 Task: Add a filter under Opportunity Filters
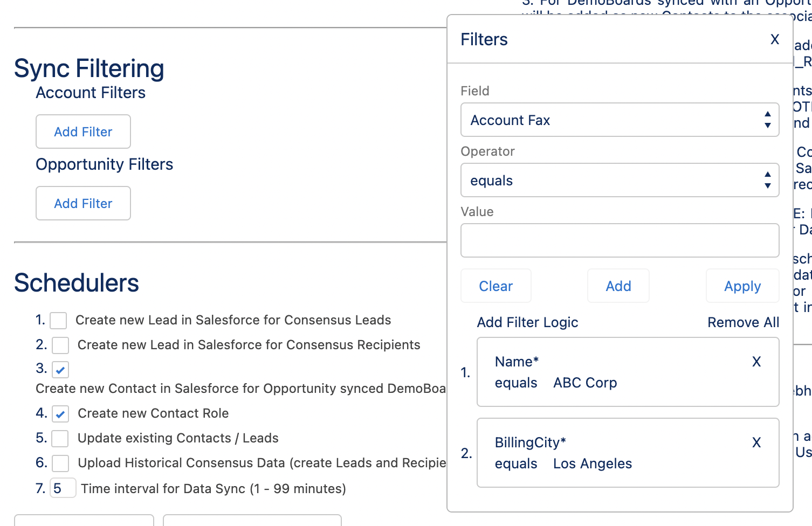click(x=83, y=203)
